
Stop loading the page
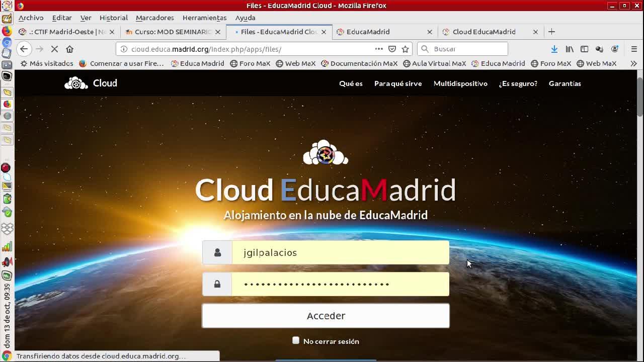[x=54, y=49]
